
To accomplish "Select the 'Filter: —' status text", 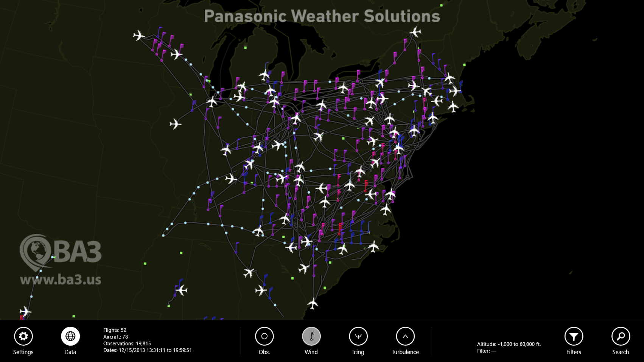I will coord(486,351).
